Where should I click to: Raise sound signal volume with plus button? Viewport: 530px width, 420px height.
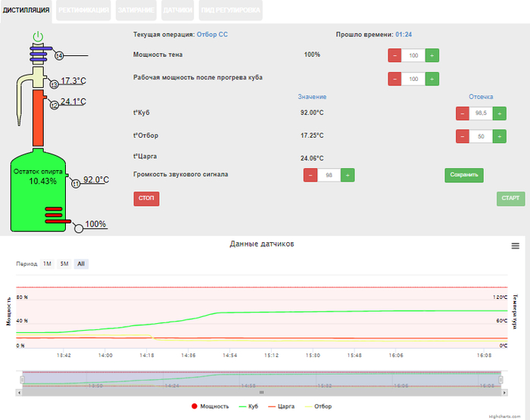[x=346, y=175]
